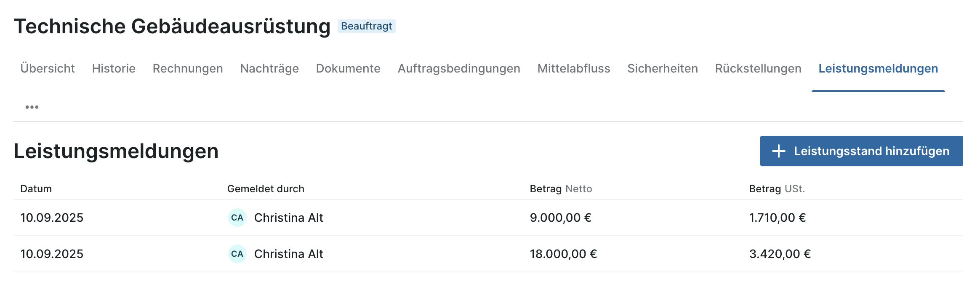Open the Dokumente tab
This screenshot has width=980, height=296.
348,68
